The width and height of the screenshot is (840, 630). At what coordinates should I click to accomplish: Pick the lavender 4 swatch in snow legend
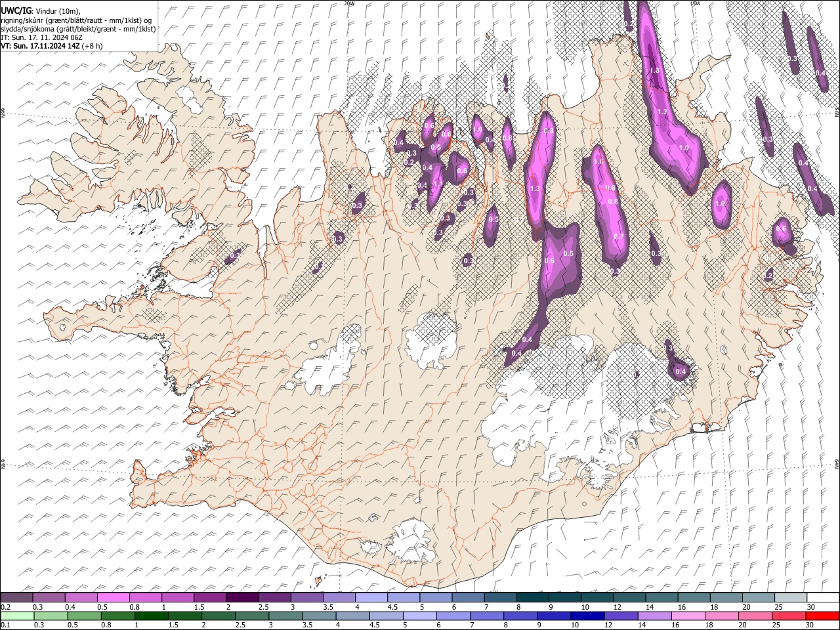pos(371,598)
